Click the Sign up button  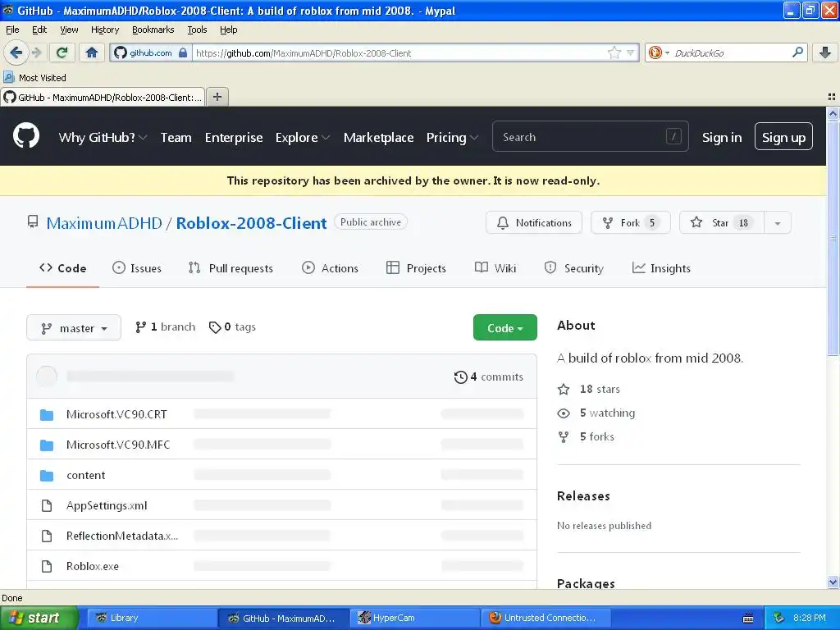[x=783, y=137]
